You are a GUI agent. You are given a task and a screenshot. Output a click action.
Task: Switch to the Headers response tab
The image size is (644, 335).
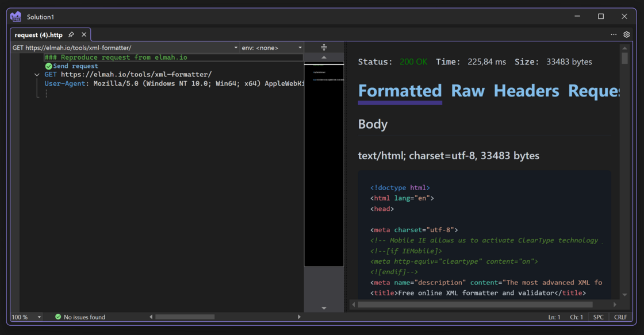pyautogui.click(x=526, y=91)
